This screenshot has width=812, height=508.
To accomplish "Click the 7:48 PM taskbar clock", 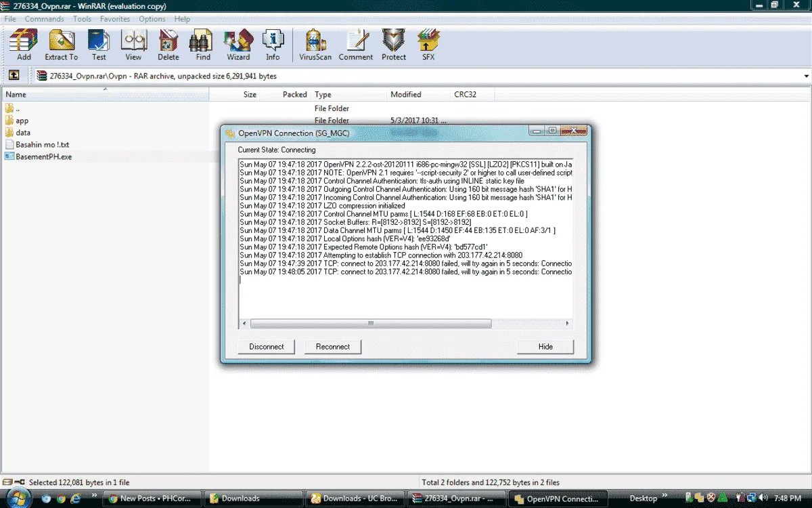I will (x=788, y=499).
